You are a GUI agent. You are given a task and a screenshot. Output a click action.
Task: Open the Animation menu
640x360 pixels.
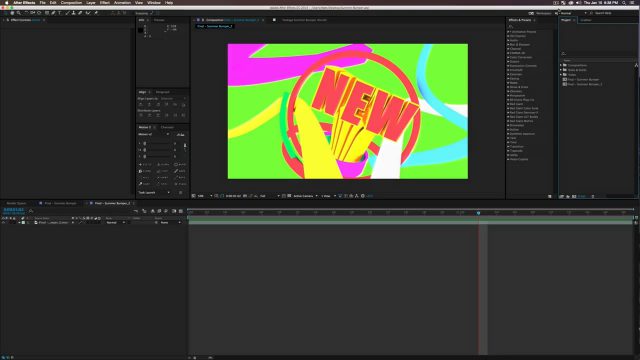click(x=122, y=2)
